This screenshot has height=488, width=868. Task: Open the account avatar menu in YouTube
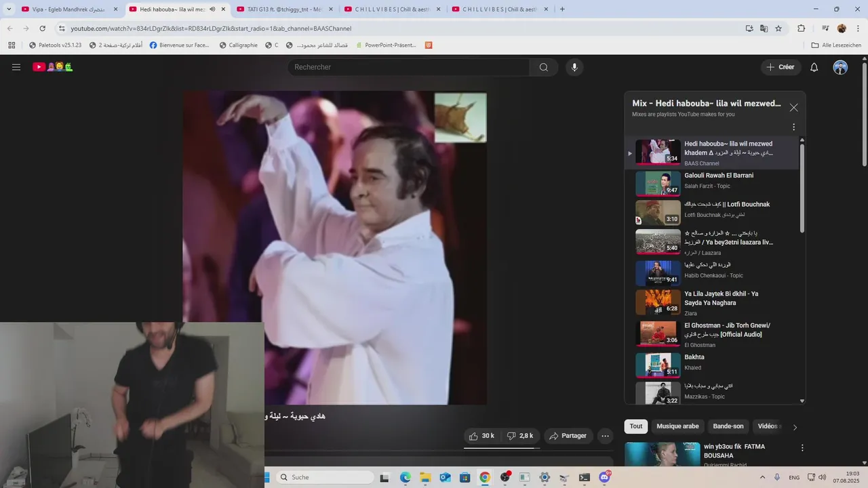840,67
